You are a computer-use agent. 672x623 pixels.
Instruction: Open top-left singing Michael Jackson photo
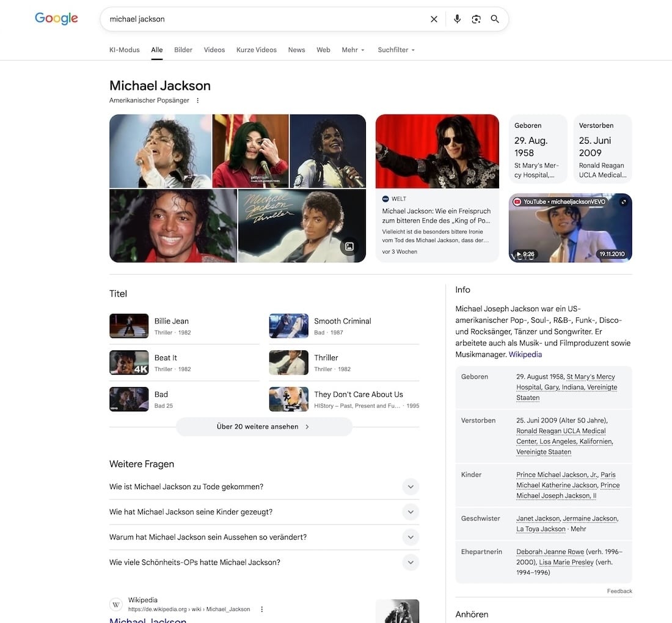tap(160, 151)
